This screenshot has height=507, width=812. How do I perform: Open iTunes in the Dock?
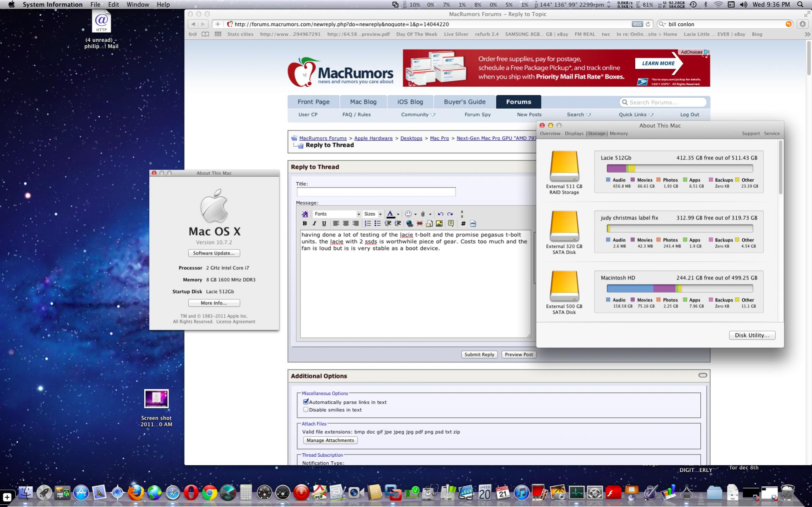click(521, 493)
